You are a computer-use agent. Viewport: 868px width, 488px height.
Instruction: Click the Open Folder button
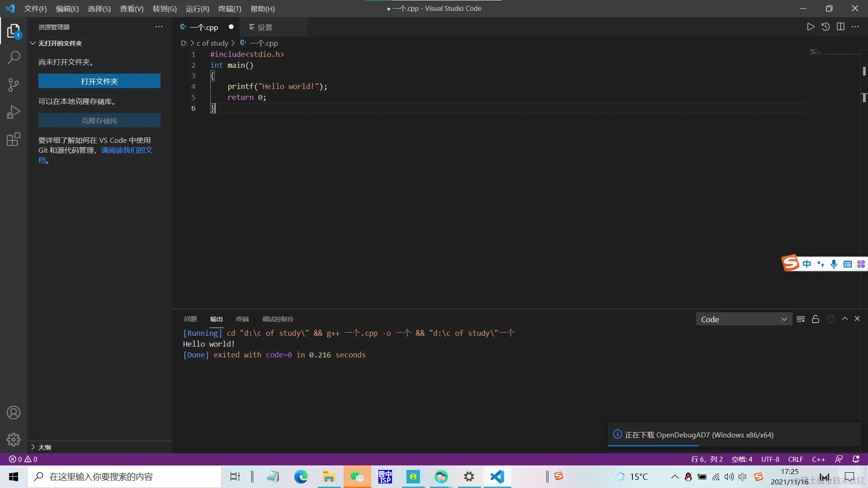99,81
